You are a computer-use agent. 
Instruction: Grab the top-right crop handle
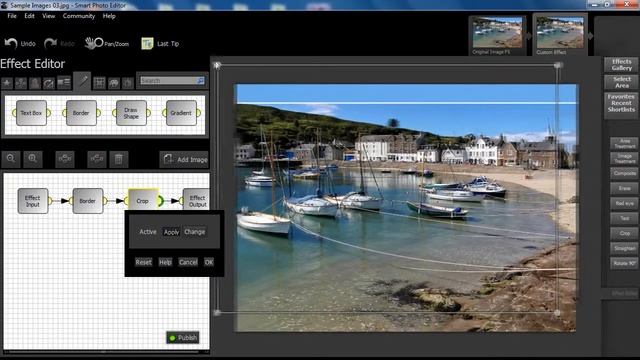point(558,65)
